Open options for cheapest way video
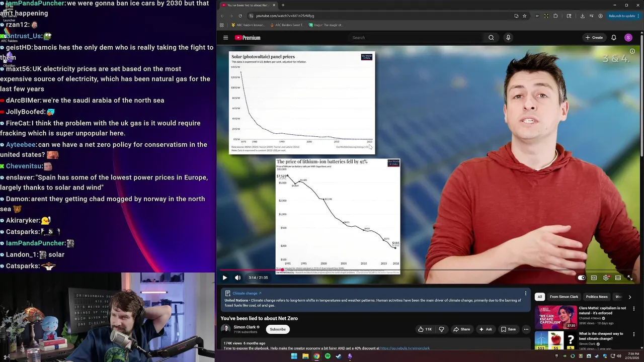 coord(634,334)
